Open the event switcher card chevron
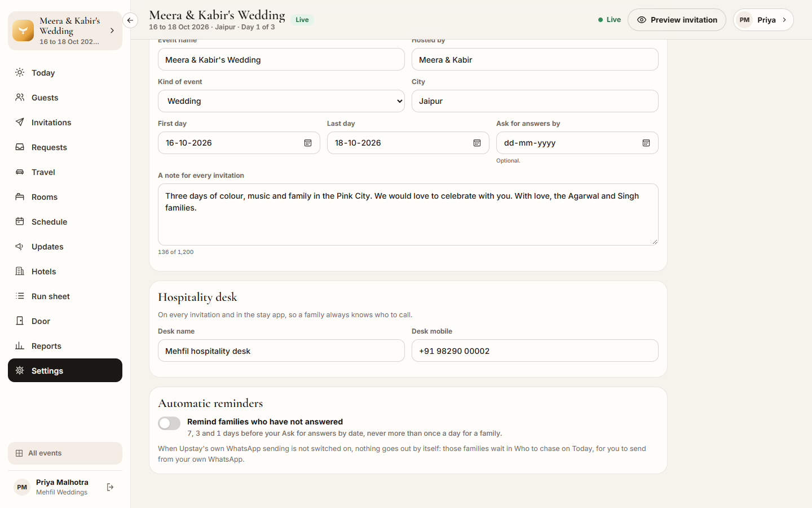 coord(112,30)
